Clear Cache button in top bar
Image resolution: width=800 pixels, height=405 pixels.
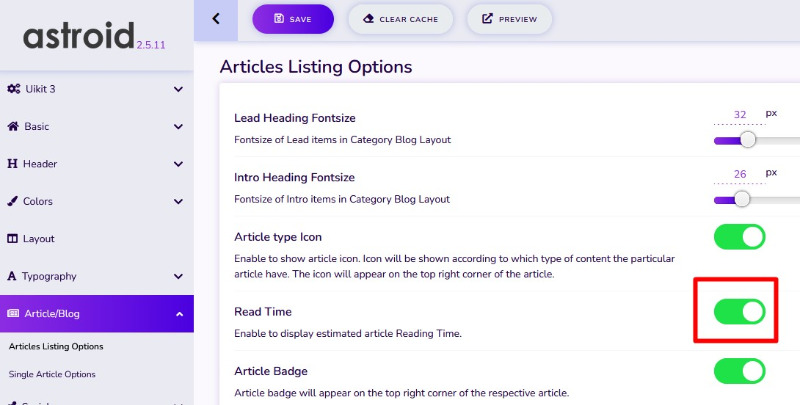click(401, 19)
